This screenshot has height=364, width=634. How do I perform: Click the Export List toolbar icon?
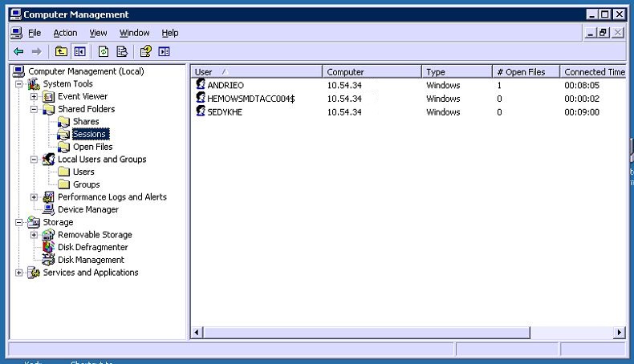click(x=122, y=51)
